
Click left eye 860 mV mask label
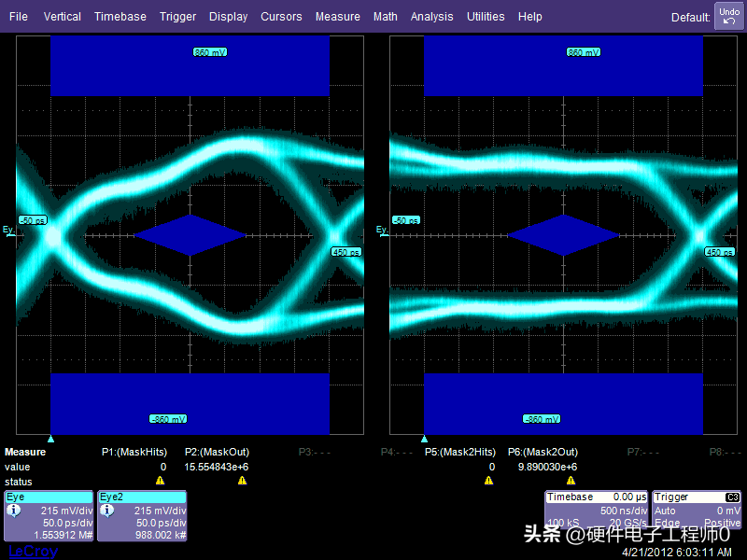pos(210,52)
